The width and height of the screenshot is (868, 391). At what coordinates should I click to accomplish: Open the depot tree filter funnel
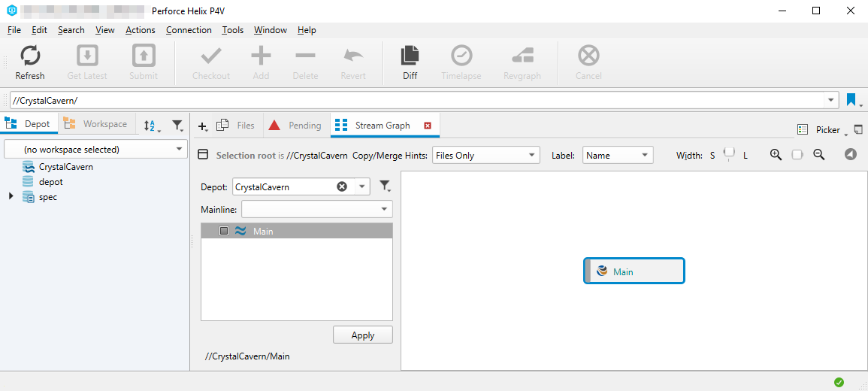pos(177,126)
